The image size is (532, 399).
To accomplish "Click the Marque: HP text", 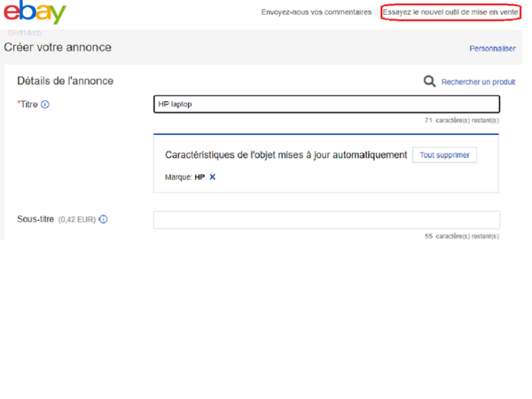I will tap(185, 177).
